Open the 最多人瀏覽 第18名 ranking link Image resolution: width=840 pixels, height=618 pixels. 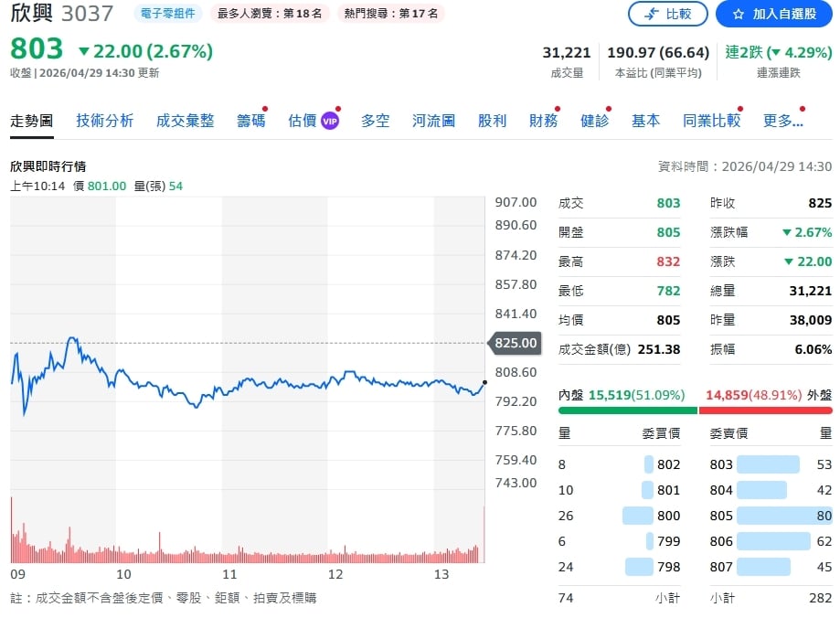[270, 14]
